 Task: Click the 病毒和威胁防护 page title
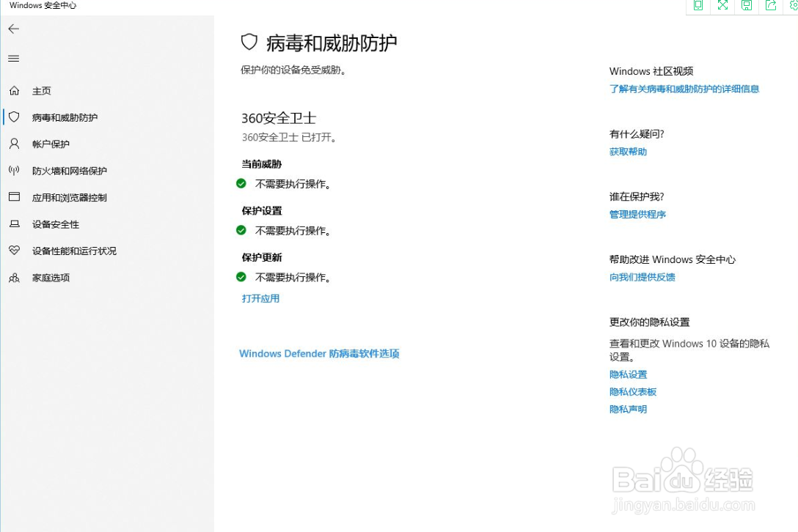pos(332,43)
